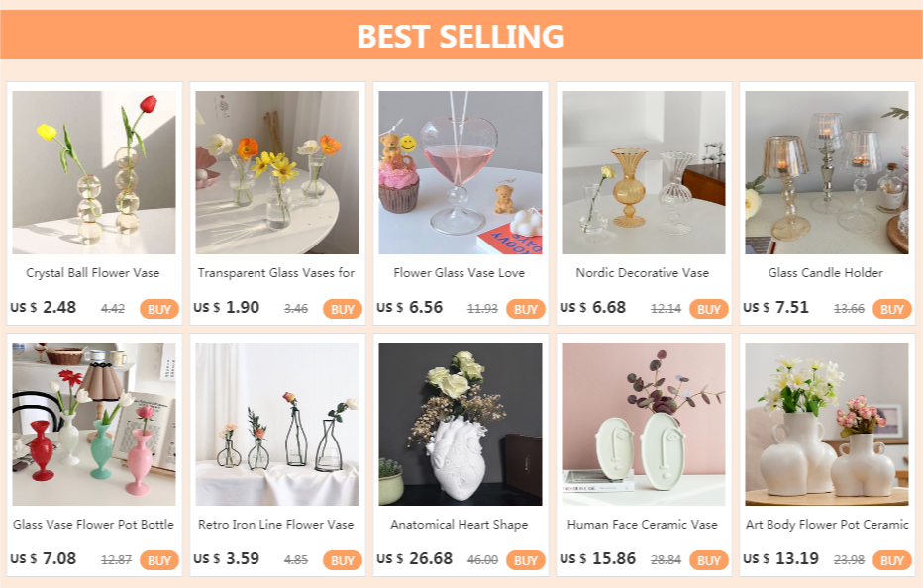This screenshot has height=588, width=923.
Task: Click BUY for the Glass Candle Holder
Action: [x=891, y=309]
